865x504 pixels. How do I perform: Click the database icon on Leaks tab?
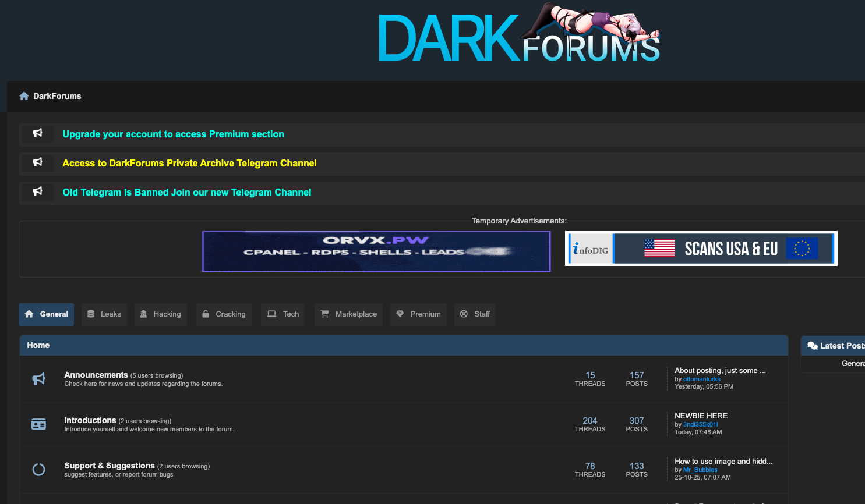(91, 314)
